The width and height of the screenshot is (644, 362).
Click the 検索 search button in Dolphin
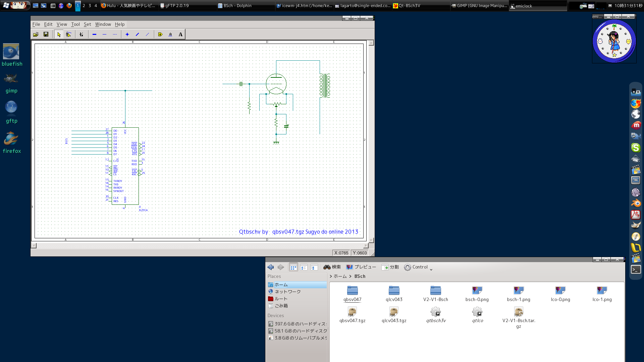click(x=332, y=267)
